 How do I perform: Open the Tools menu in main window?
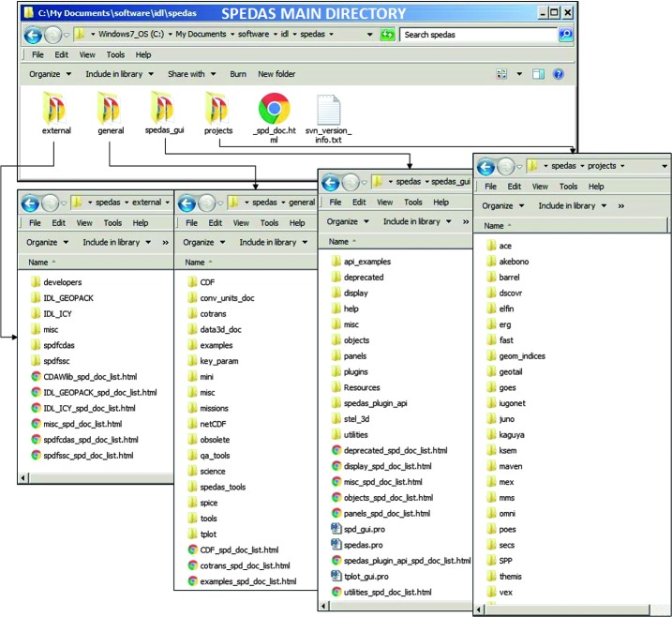click(x=115, y=54)
